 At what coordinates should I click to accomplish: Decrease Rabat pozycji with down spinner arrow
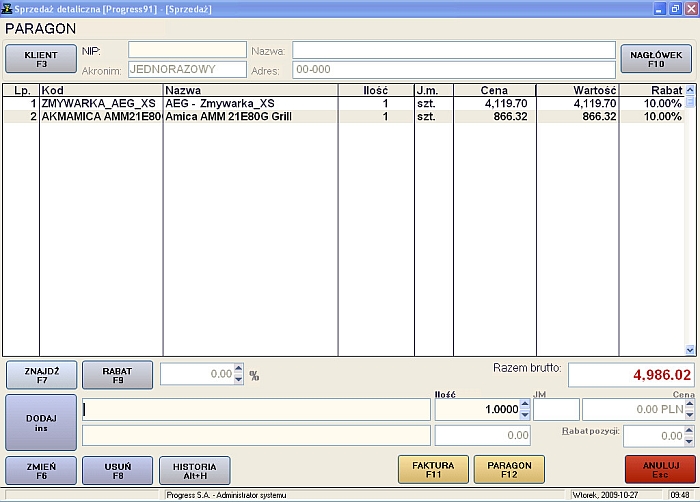coord(689,441)
